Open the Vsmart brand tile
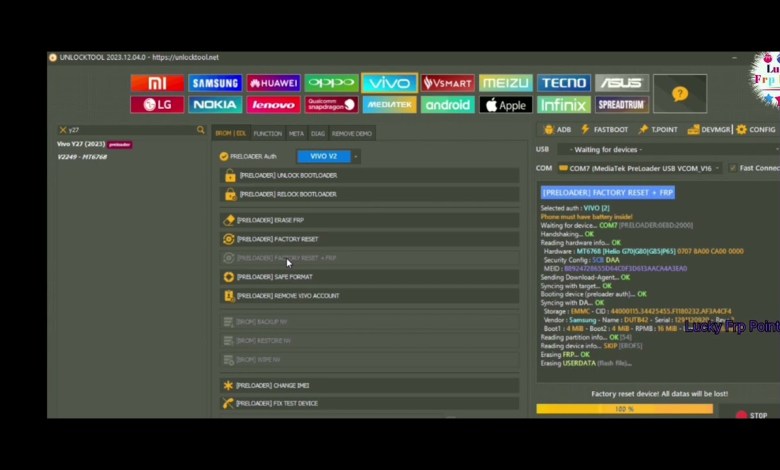The height and width of the screenshot is (470, 780). point(448,83)
